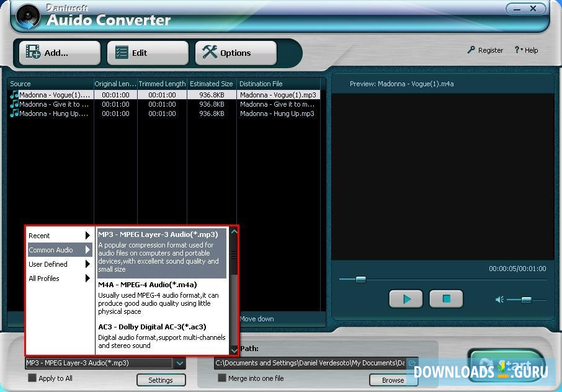This screenshot has width=562, height=392.
Task: Click the Register key icon
Action: click(x=471, y=50)
